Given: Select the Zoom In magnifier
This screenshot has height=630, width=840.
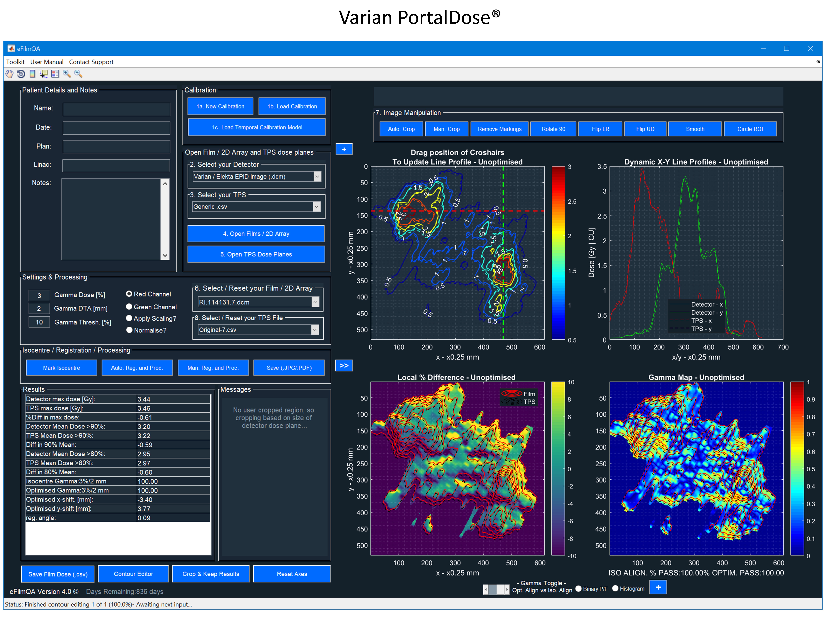Looking at the screenshot, I should [x=67, y=74].
